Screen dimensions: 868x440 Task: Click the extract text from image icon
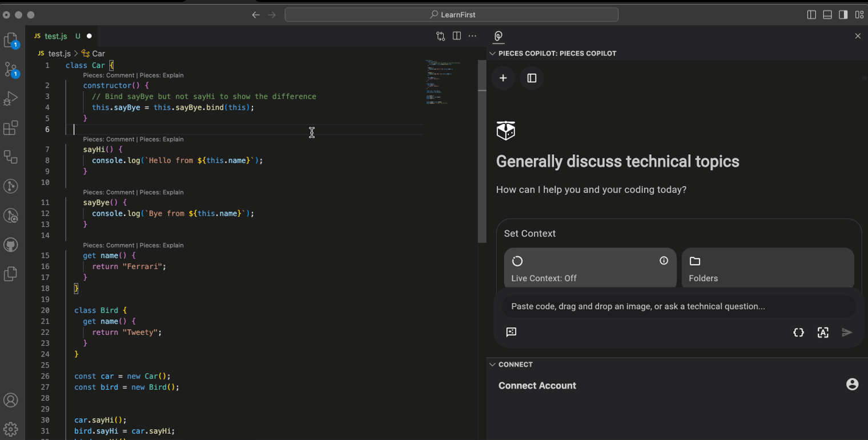point(823,333)
